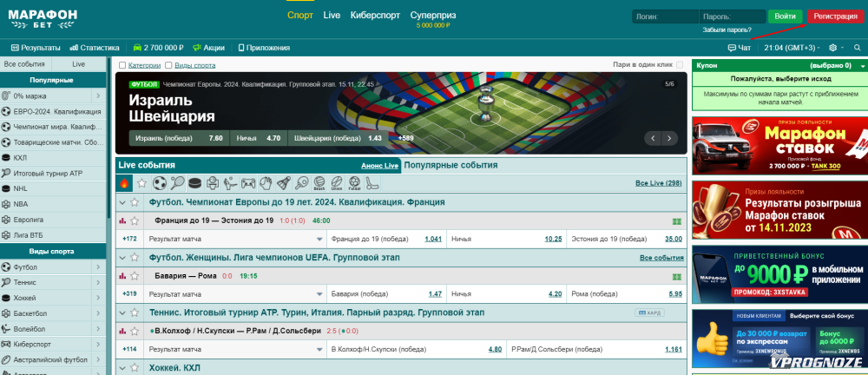868x375 pixels.
Task: Switch to the Популярные события tab
Action: click(x=450, y=165)
